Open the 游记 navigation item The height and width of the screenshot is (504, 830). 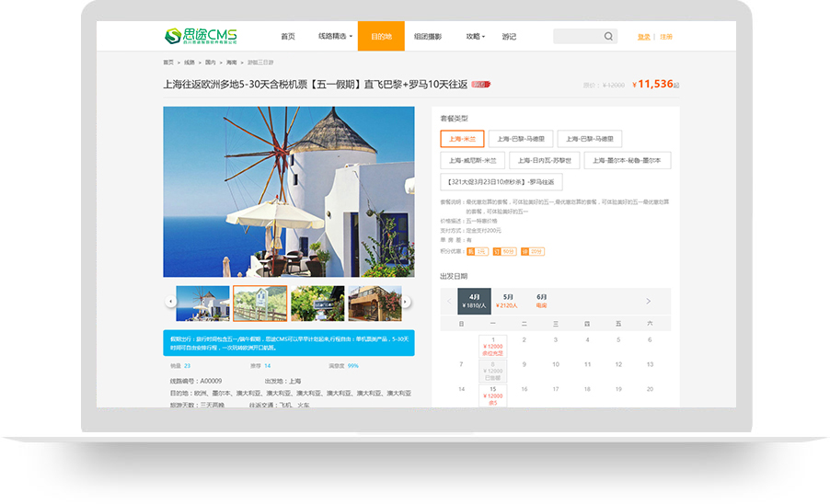(509, 37)
